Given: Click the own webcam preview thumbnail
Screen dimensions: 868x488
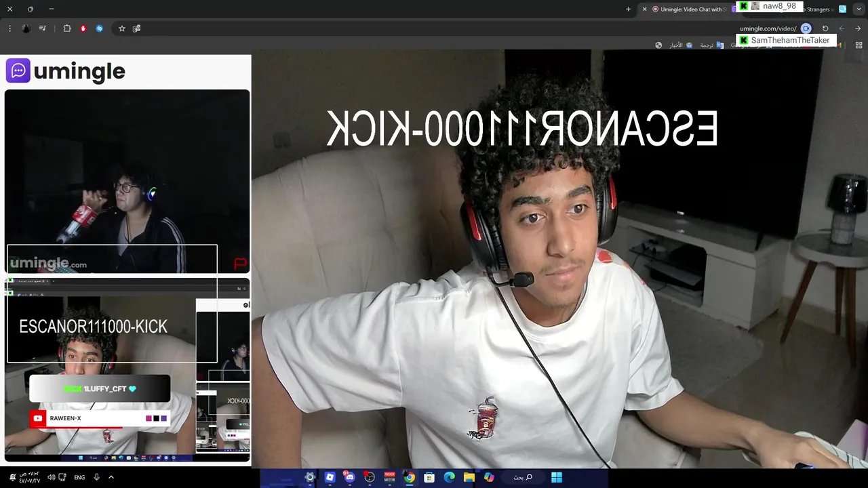Looking at the screenshot, I should [x=127, y=370].
